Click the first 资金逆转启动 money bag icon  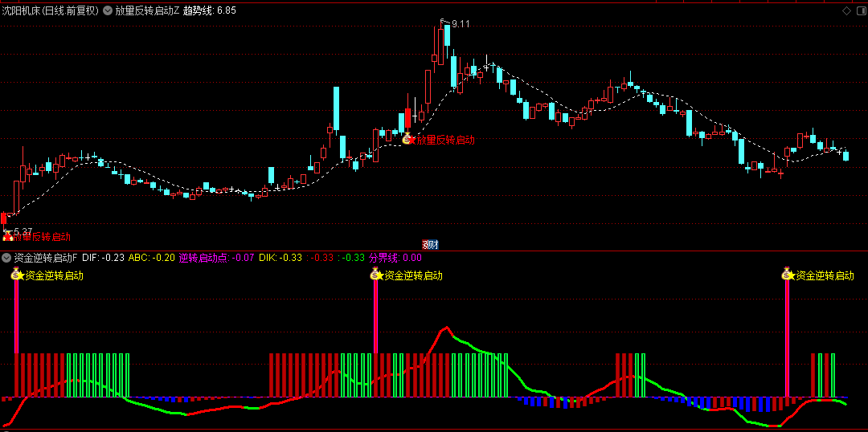pyautogui.click(x=15, y=274)
